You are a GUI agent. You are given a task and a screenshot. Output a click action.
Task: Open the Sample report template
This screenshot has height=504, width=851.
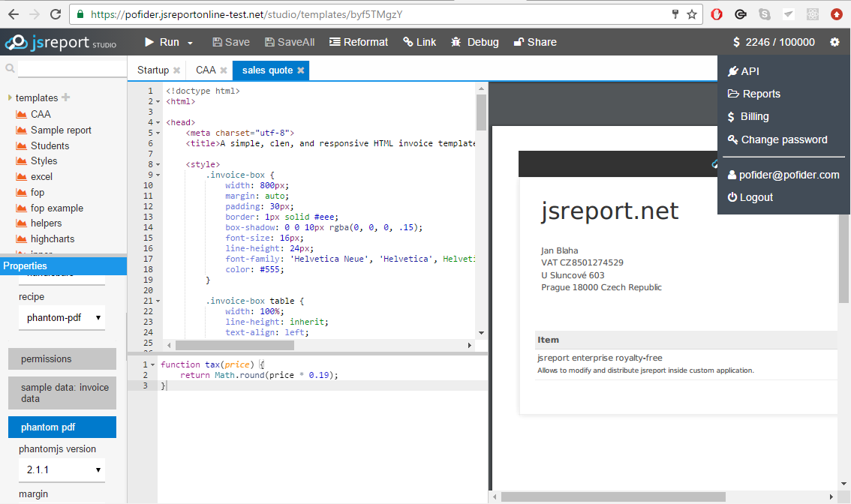pos(61,130)
